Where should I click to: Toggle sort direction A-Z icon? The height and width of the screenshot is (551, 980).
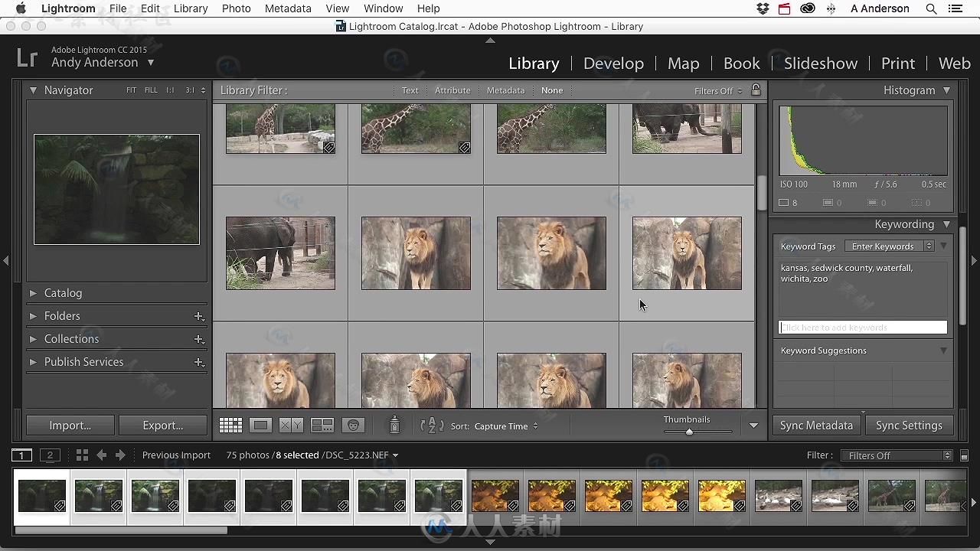[x=432, y=425]
